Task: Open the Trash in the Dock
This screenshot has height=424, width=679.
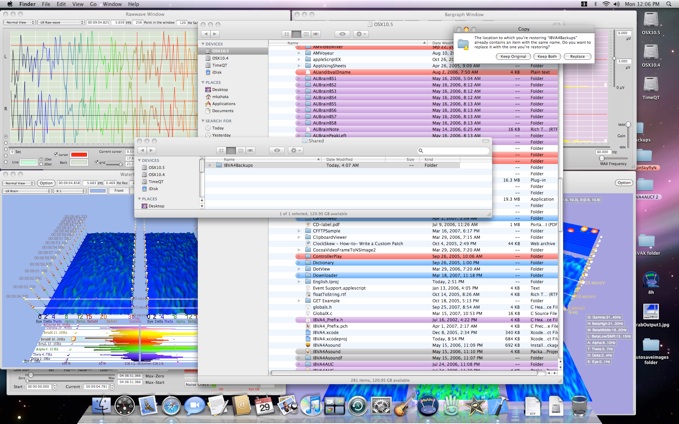Action: coord(579,405)
